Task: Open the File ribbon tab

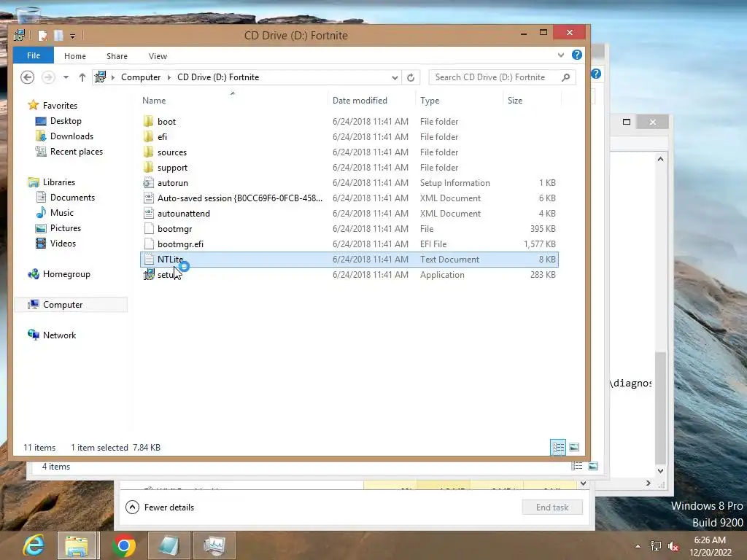Action: coord(34,55)
